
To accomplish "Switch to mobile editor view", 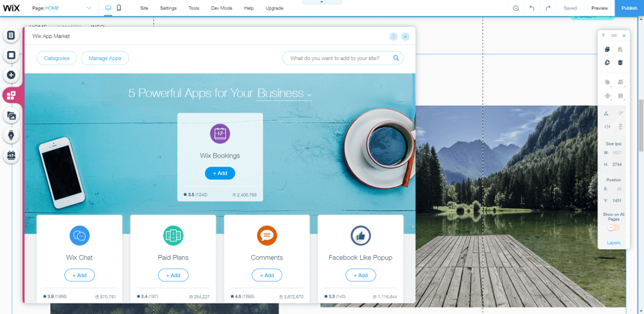I will click(119, 8).
